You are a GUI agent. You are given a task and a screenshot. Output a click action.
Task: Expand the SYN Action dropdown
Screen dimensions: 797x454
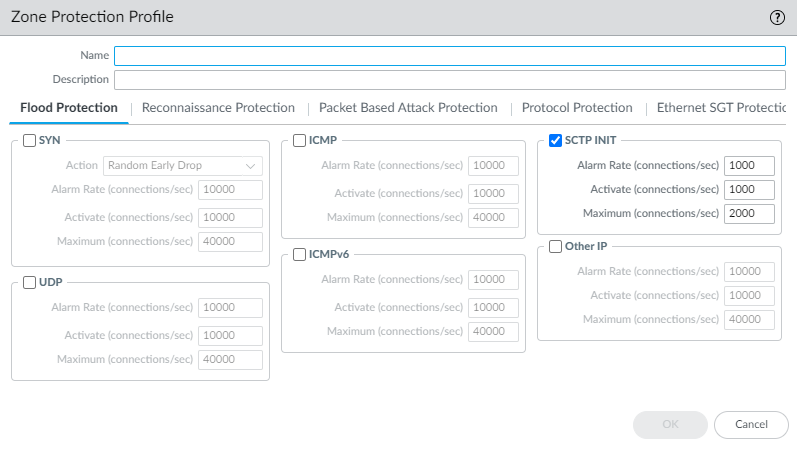pos(182,166)
